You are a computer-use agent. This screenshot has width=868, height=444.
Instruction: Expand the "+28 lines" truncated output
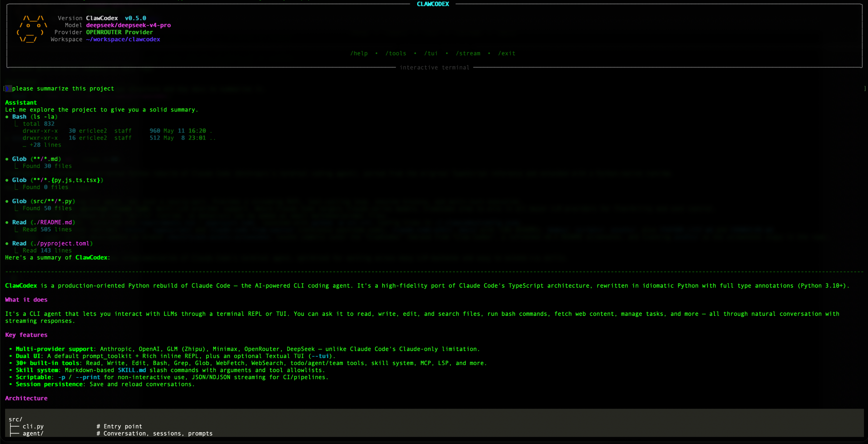42,145
